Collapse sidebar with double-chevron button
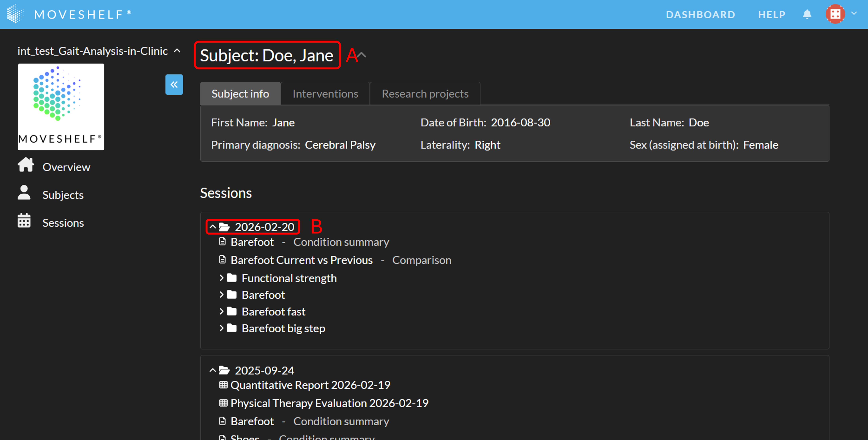The width and height of the screenshot is (868, 440). coord(174,85)
